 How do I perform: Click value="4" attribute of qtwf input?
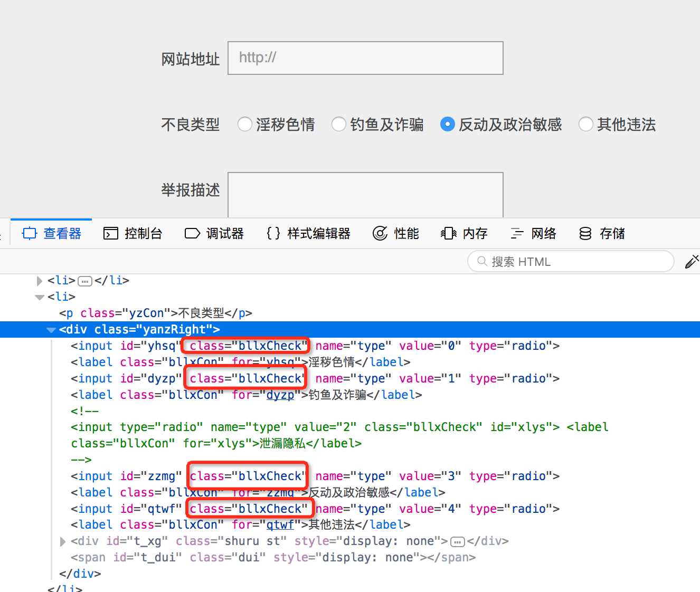430,509
